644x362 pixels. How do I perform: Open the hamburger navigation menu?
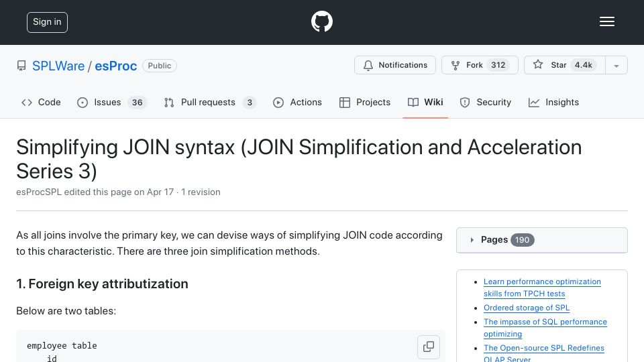[606, 21]
